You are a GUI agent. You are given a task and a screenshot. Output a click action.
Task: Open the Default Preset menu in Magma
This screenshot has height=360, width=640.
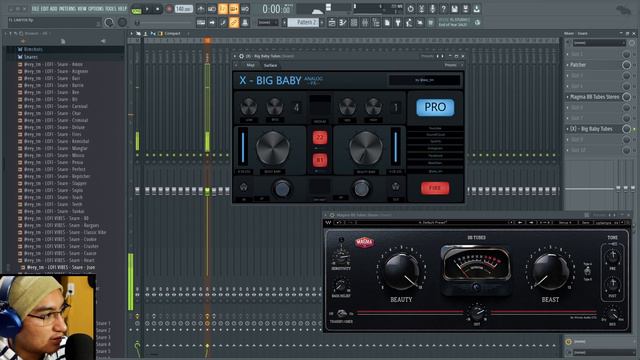(433, 222)
